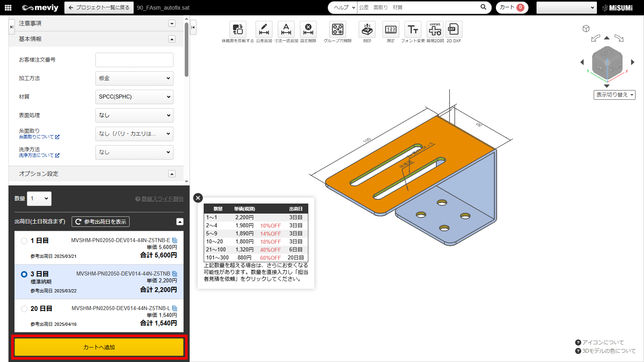Open the measure (測定) tool
Viewport: 644px width, 362px height.
pyautogui.click(x=390, y=30)
